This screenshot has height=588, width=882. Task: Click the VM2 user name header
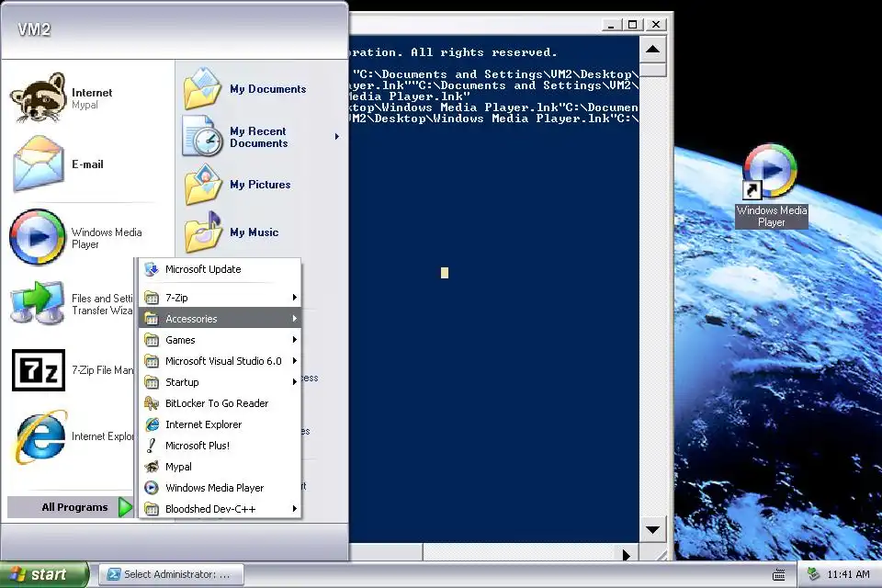(34, 29)
